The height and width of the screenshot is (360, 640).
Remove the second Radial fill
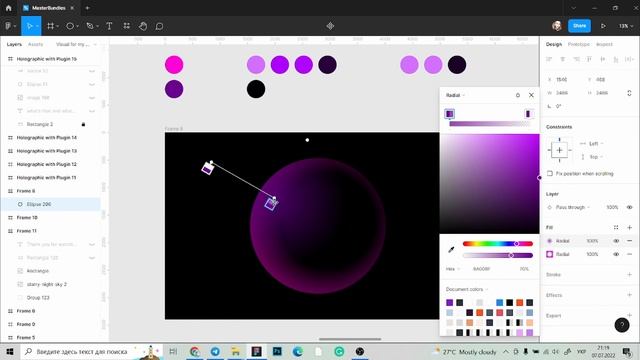click(x=629, y=254)
